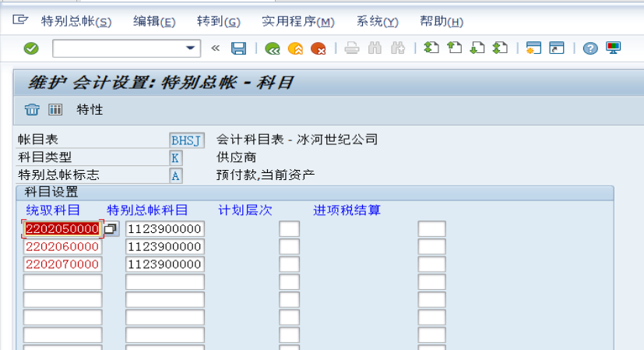Open the 转到(G) menu
The height and width of the screenshot is (350, 644).
point(219,21)
